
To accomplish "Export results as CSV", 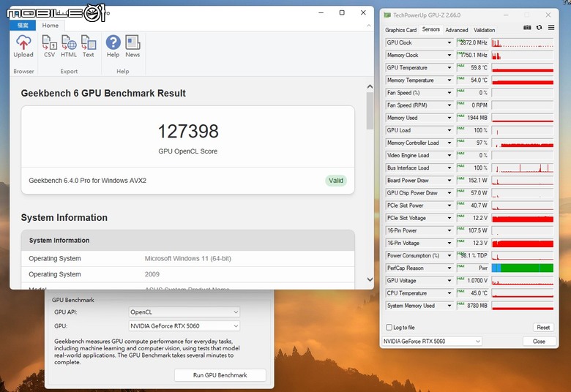I will pyautogui.click(x=49, y=46).
